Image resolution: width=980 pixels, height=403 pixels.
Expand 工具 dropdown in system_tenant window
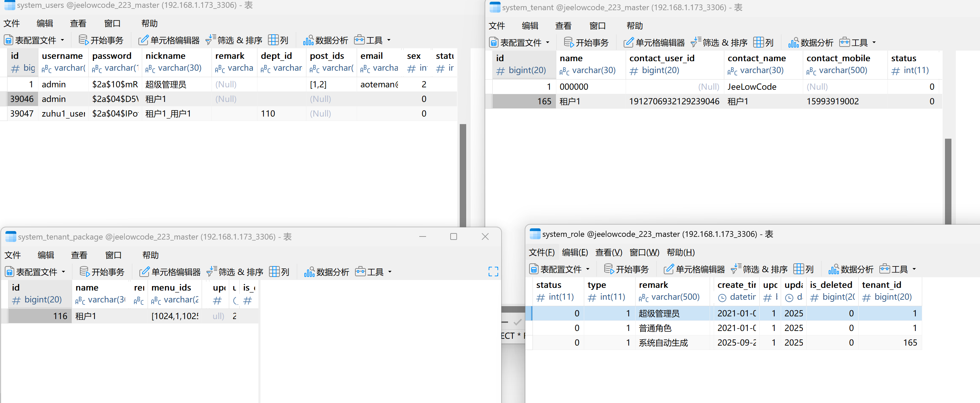pyautogui.click(x=874, y=42)
